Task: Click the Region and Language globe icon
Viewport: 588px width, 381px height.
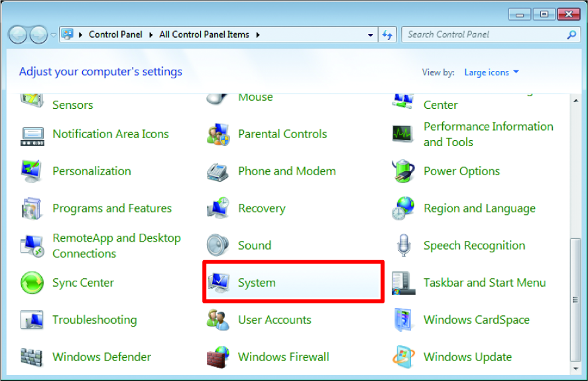Action: pyautogui.click(x=403, y=208)
